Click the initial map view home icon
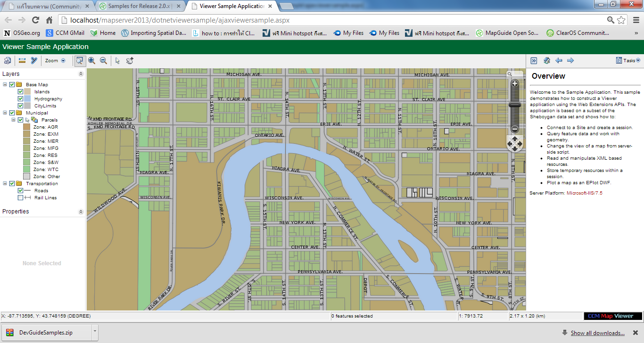 coord(546,60)
